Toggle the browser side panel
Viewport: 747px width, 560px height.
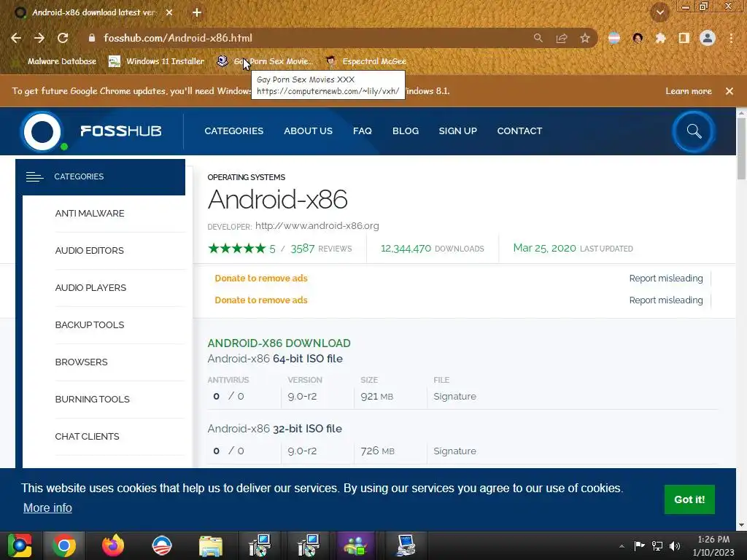pos(684,38)
